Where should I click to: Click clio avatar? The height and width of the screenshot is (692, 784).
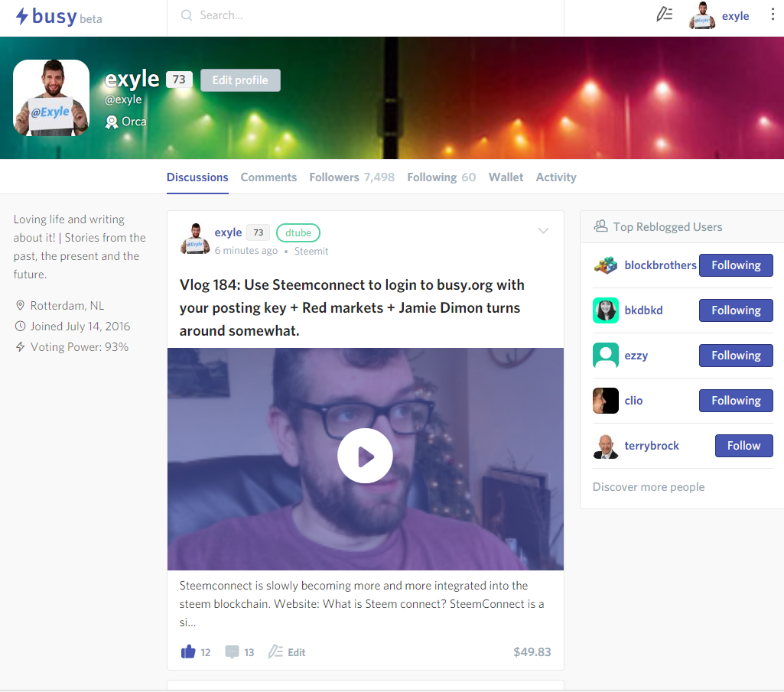click(x=606, y=401)
